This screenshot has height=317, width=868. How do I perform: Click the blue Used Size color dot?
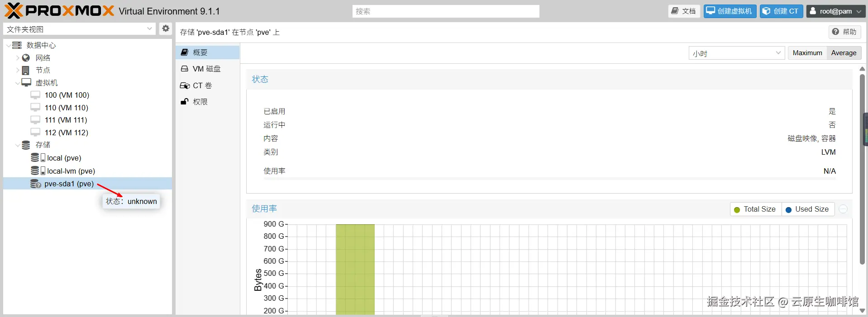pyautogui.click(x=788, y=209)
